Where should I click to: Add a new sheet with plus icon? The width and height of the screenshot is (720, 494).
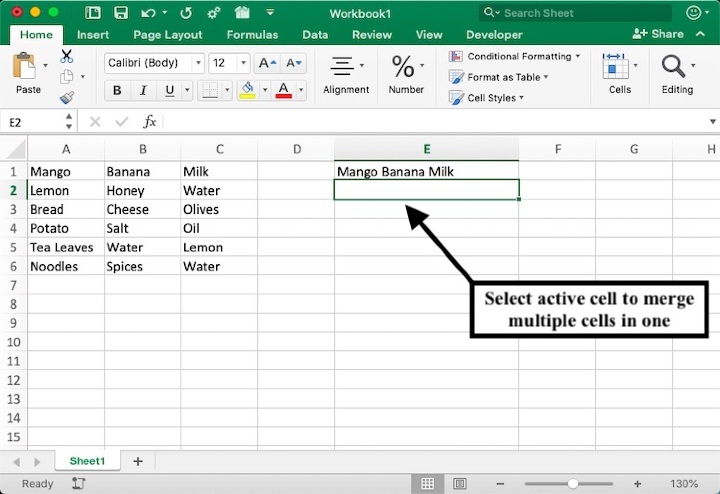point(138,461)
